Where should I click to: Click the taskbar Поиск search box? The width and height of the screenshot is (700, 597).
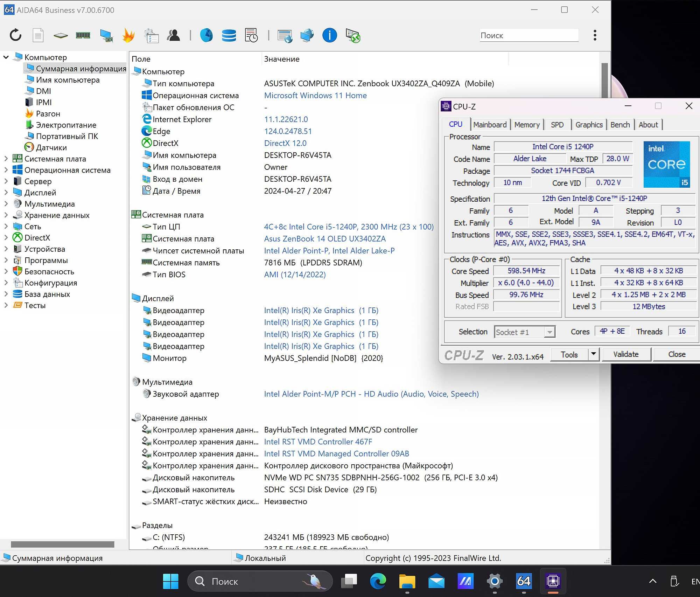[260, 582]
